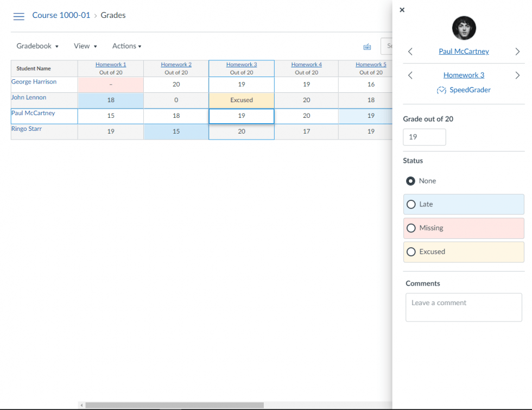The image size is (532, 410).
Task: Navigate to next assignment arrow
Action: [517, 75]
